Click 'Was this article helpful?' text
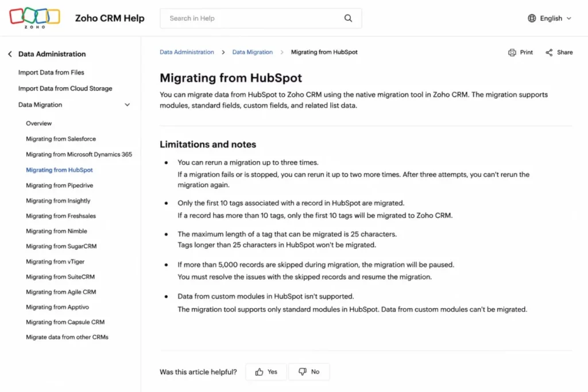This screenshot has width=588, height=392. pos(198,372)
